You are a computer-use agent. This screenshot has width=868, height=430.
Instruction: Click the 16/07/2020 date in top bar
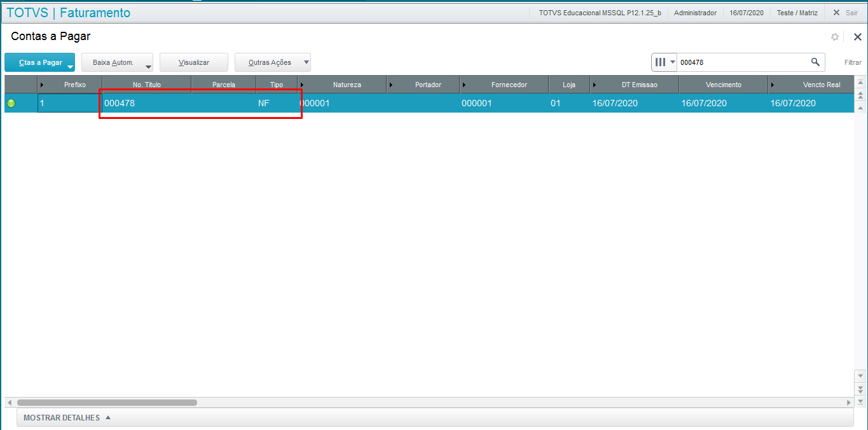(747, 13)
